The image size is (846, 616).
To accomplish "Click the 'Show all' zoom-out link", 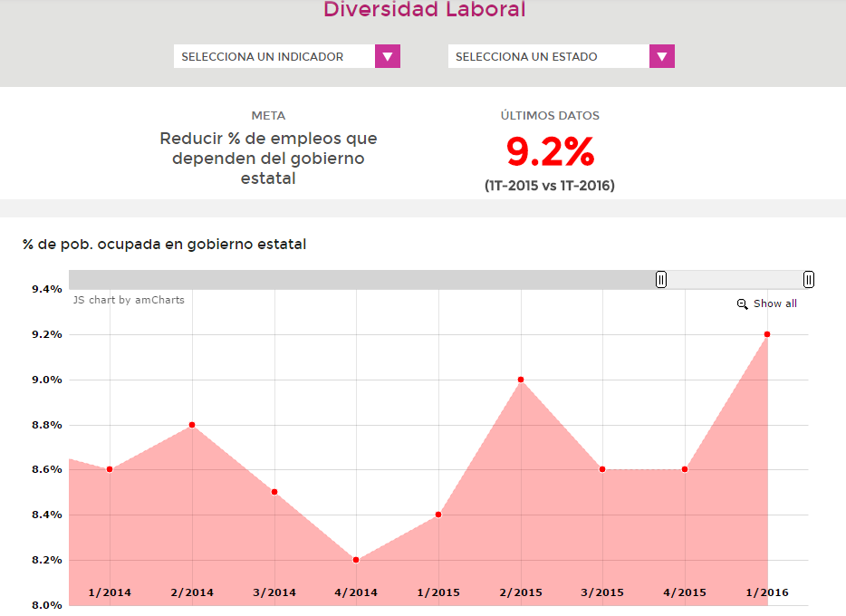I will pos(774,304).
